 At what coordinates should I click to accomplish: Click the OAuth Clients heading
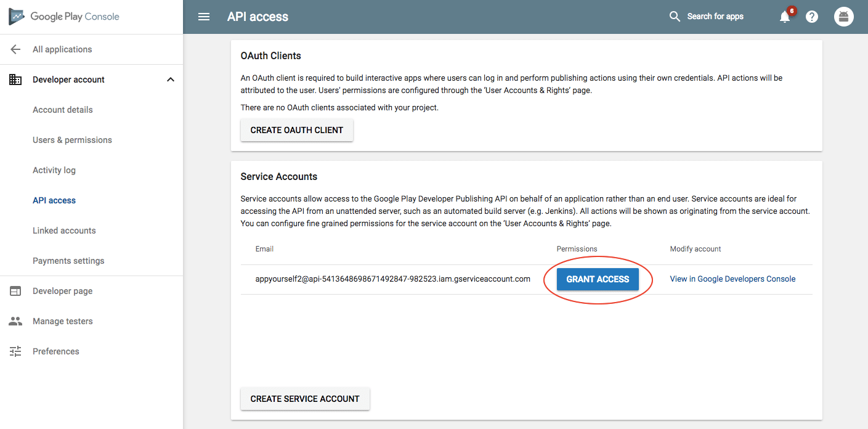[x=271, y=55]
